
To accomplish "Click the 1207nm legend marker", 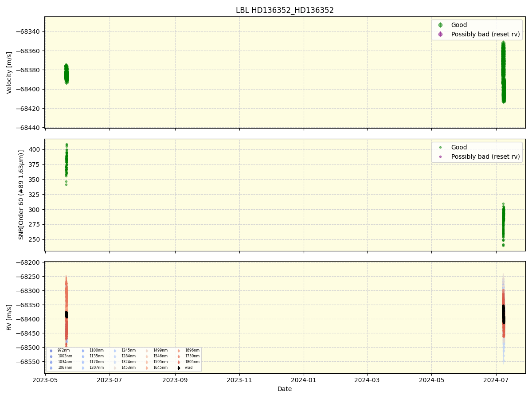I will pyautogui.click(x=83, y=368).
